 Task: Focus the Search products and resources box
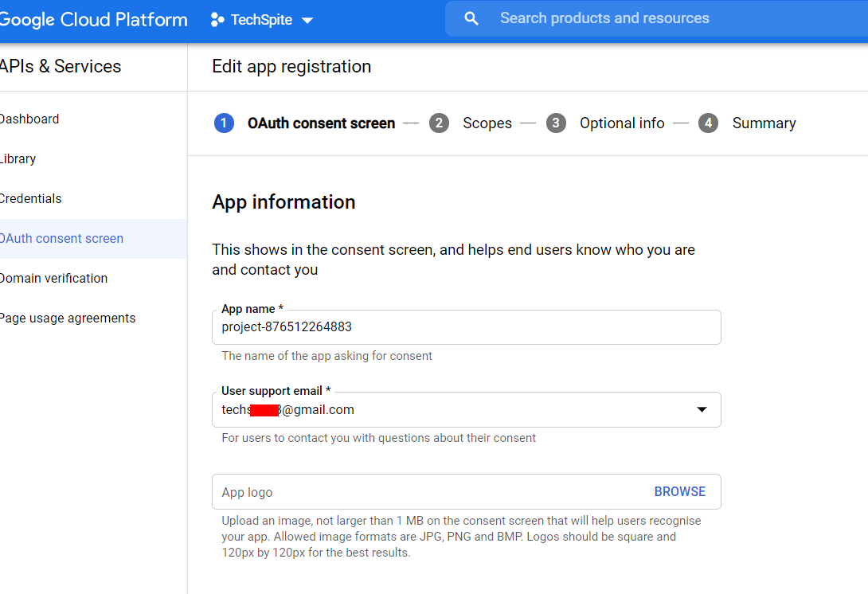point(637,18)
